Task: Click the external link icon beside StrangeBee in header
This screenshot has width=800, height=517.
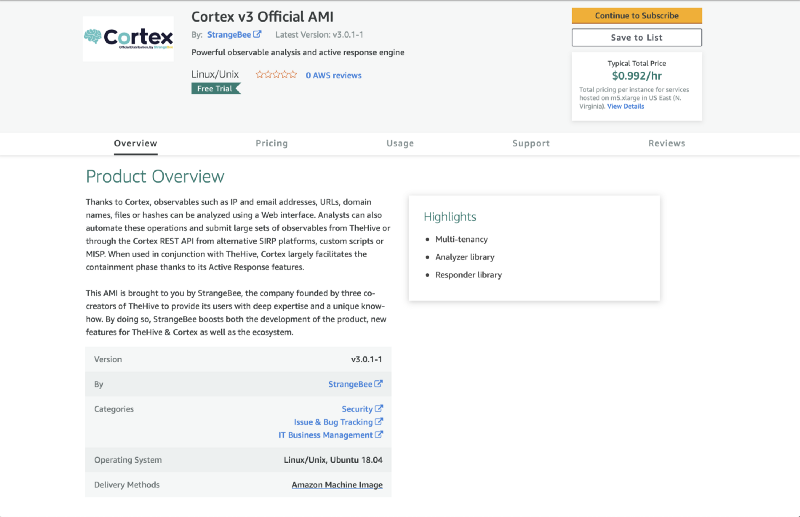Action: point(258,35)
